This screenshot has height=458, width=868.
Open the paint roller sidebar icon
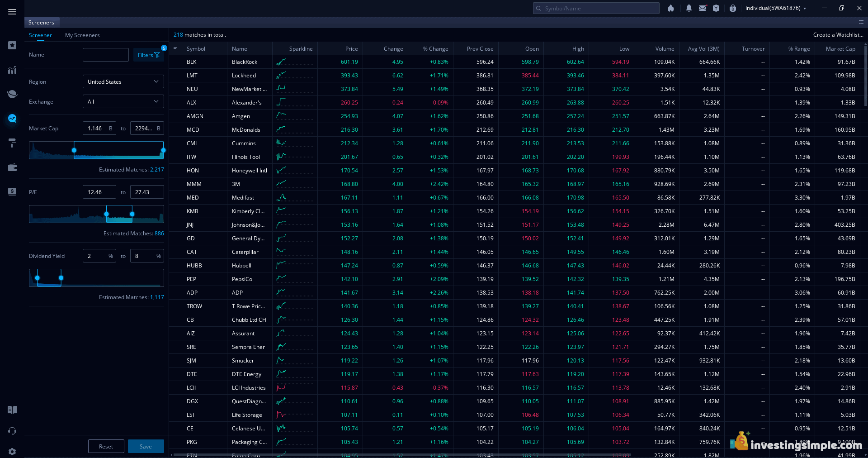[x=12, y=143]
